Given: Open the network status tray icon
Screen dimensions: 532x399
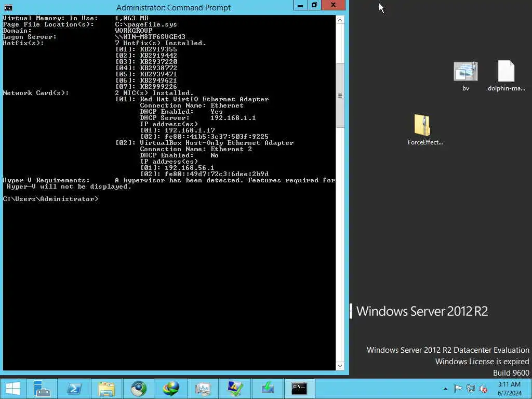Looking at the screenshot, I should click(x=470, y=389).
